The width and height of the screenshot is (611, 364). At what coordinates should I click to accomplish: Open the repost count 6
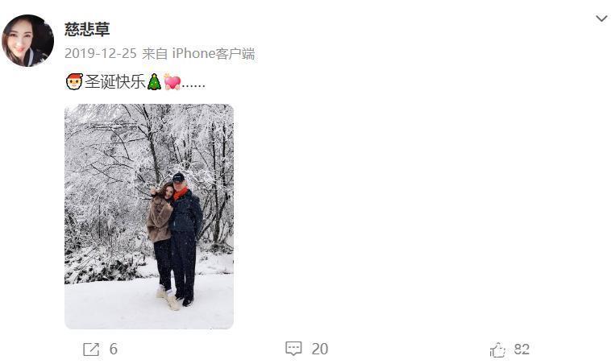point(114,350)
